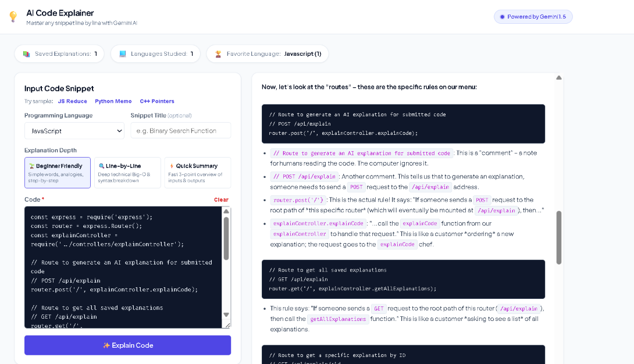Screen dimensions: 634x364
Task: Click the Favorite Language trophy icon
Action: pos(218,53)
